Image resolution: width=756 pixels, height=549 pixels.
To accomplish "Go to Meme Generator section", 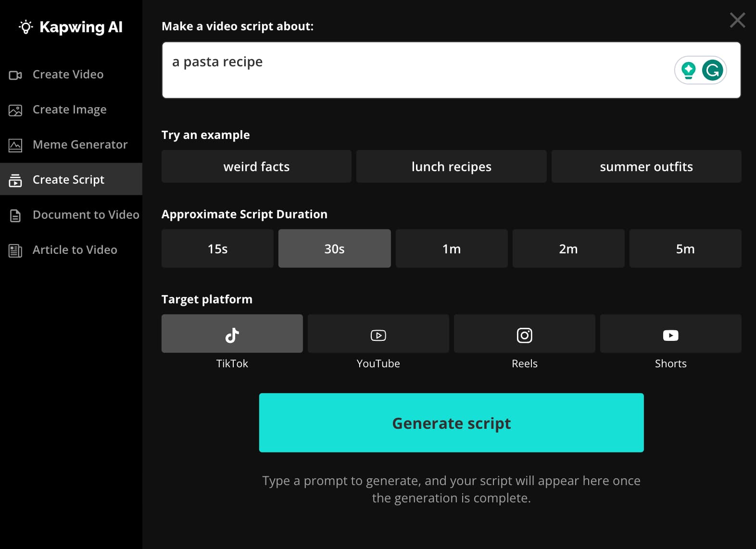I will (x=80, y=145).
